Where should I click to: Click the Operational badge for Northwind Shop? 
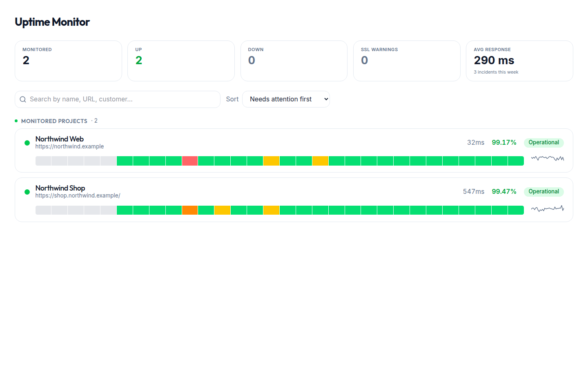pyautogui.click(x=543, y=192)
